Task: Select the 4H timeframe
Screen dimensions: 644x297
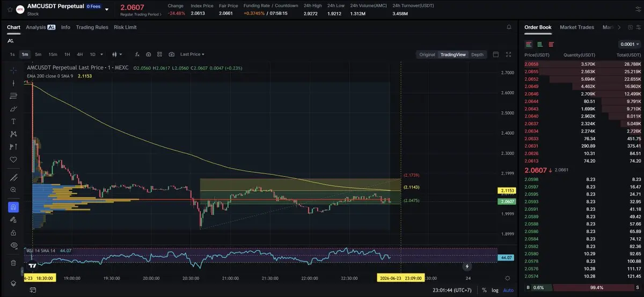Action: click(x=79, y=54)
